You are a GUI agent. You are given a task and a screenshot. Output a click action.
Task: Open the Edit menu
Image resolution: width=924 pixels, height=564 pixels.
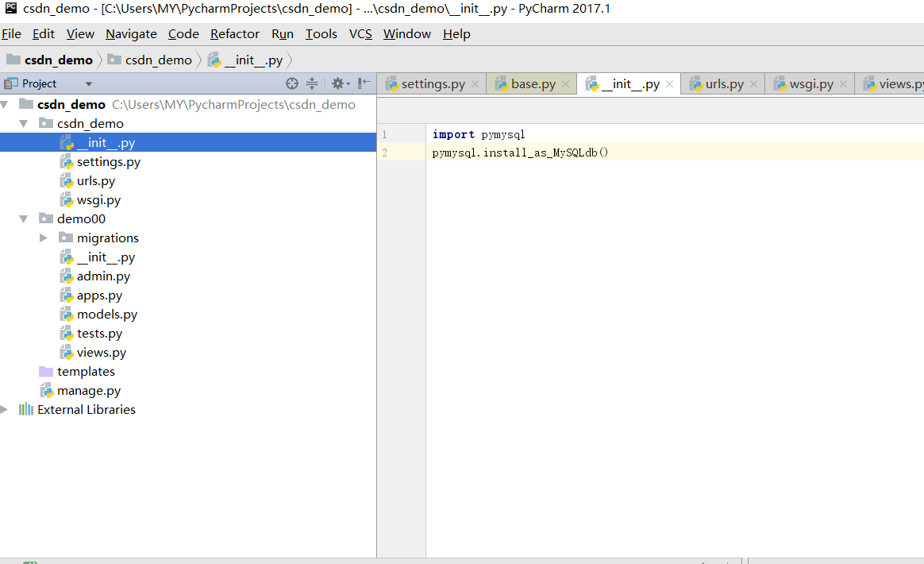pyautogui.click(x=44, y=34)
